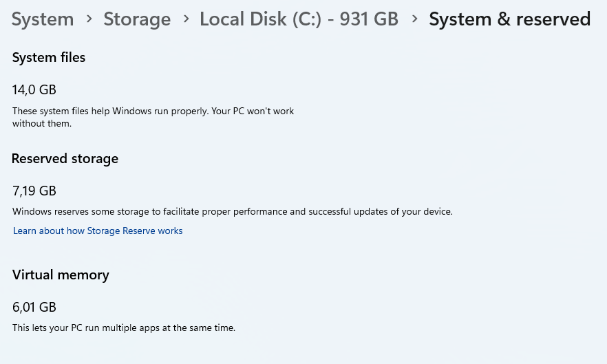Select the Virtual memory heading
This screenshot has width=607, height=364.
pos(61,275)
